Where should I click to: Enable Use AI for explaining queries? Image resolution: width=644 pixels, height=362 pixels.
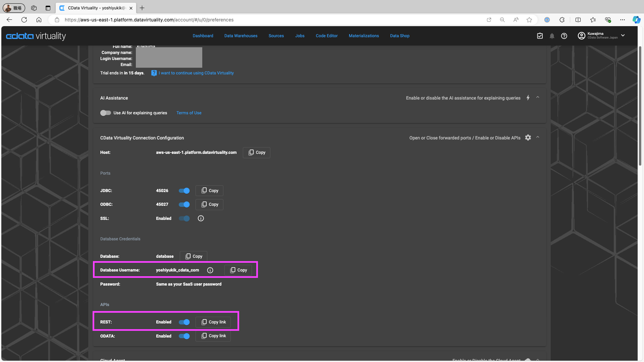click(105, 113)
